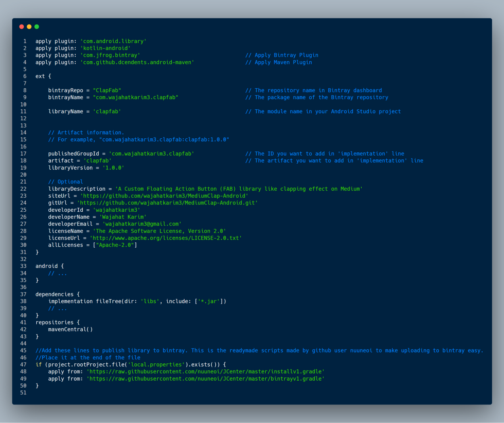Click the developerEmail gmail address
Image resolution: width=504 pixels, height=423 pixels.
click(x=142, y=224)
